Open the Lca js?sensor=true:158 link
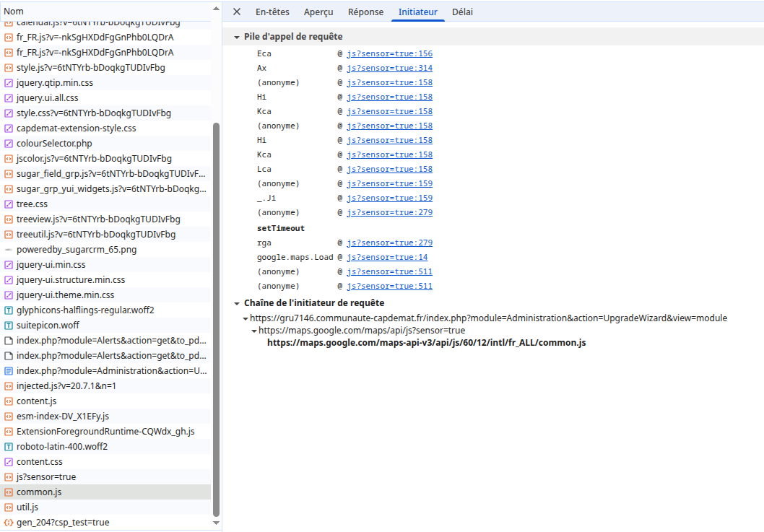The width and height of the screenshot is (764, 532). coord(389,169)
